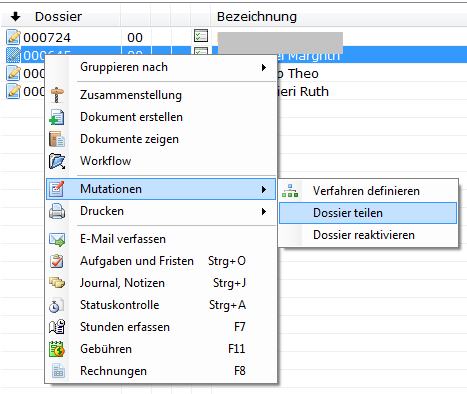Screen dimensions: 467x394
Task: Click the Workflow folder icon
Action: point(57,161)
